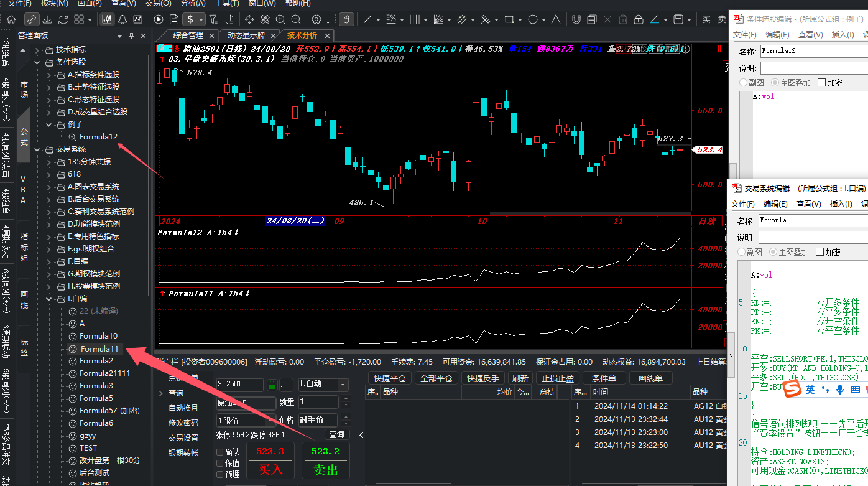
Task: Open the 1.自动 dropdown
Action: [x=342, y=385]
